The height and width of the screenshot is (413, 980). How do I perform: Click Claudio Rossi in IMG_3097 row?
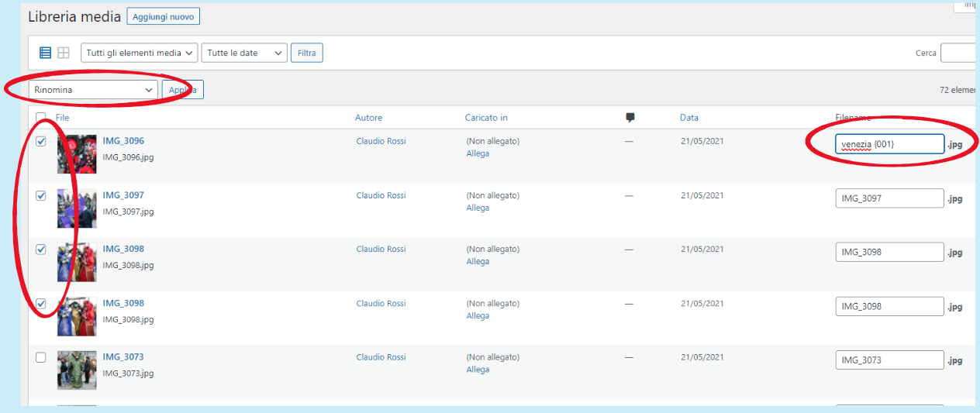(x=381, y=195)
